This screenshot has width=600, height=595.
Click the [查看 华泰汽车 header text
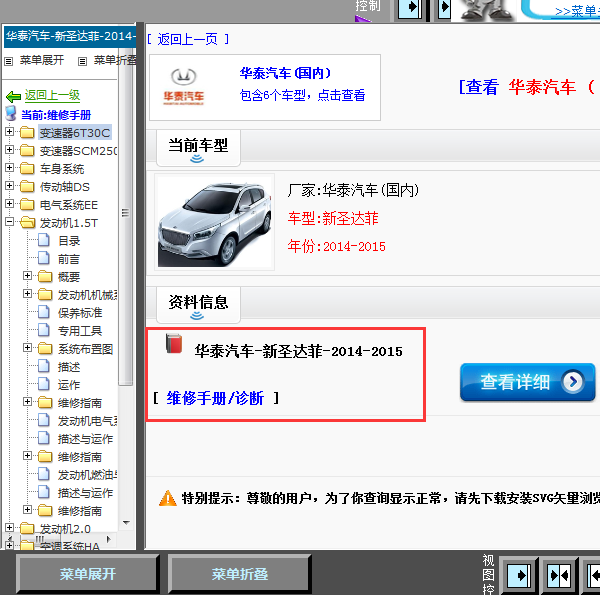pyautogui.click(x=527, y=87)
